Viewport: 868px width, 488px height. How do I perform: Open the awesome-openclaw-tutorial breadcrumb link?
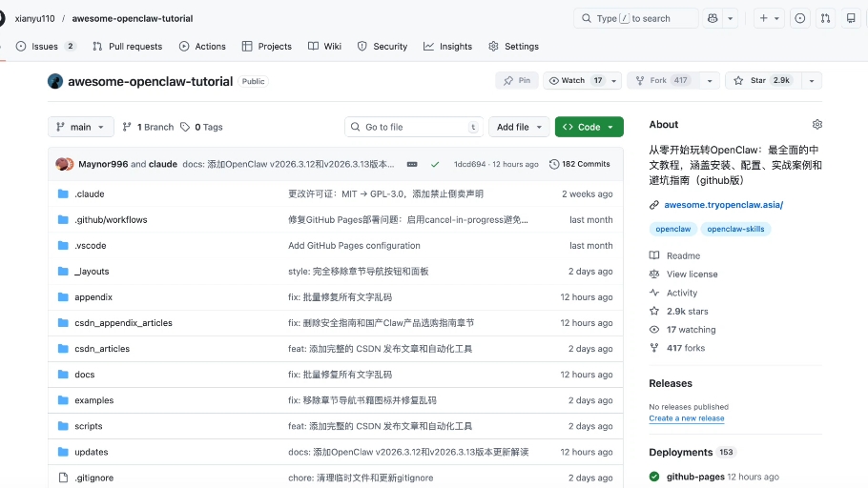click(x=133, y=18)
